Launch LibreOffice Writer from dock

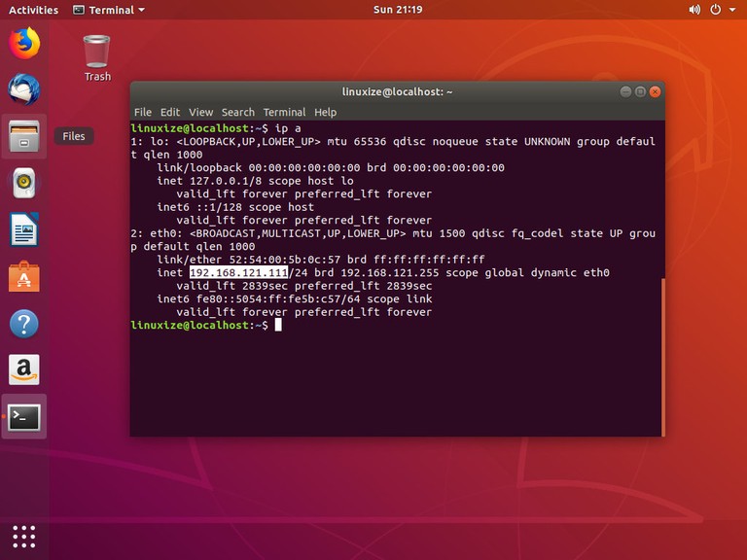[24, 230]
